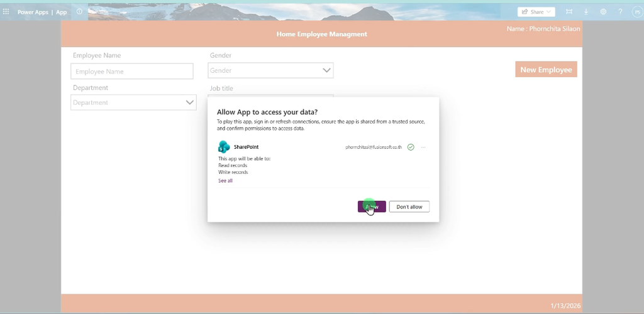Click the phornchitasi@fusionsoft.co.th account text

(374, 147)
